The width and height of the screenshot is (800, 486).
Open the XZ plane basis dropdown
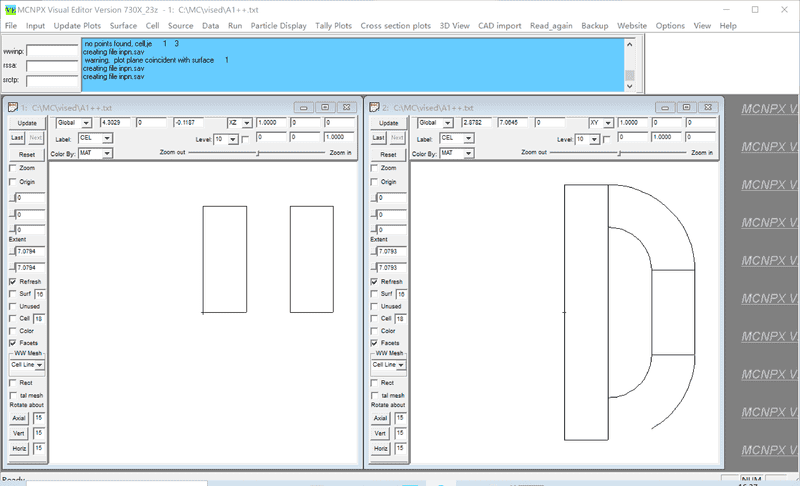coord(246,123)
